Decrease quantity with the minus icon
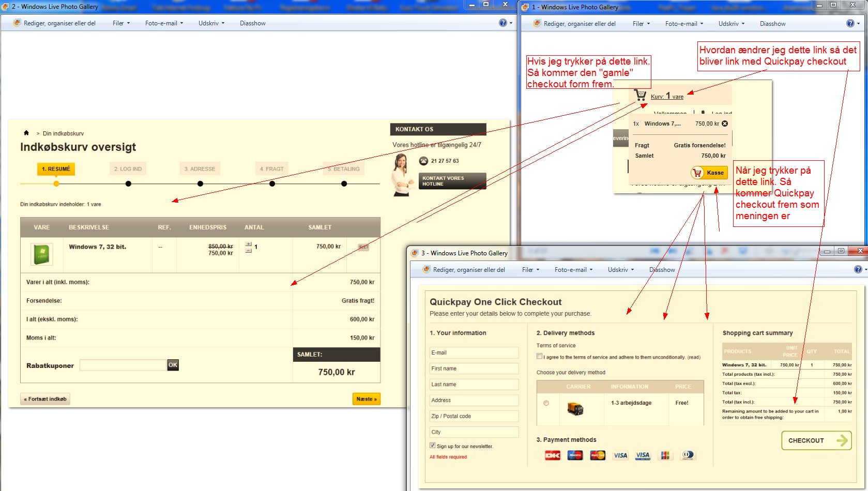The height and width of the screenshot is (491, 868). 249,251
